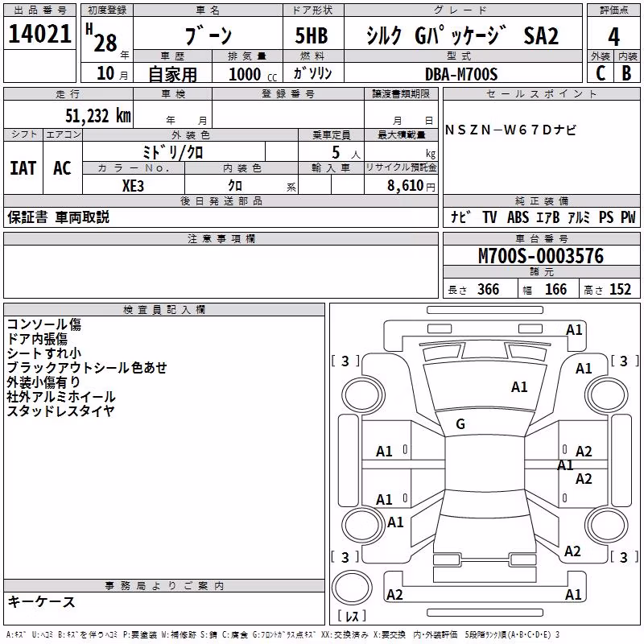Select shift type IAT
The width and height of the screenshot is (644, 644).
23,168
